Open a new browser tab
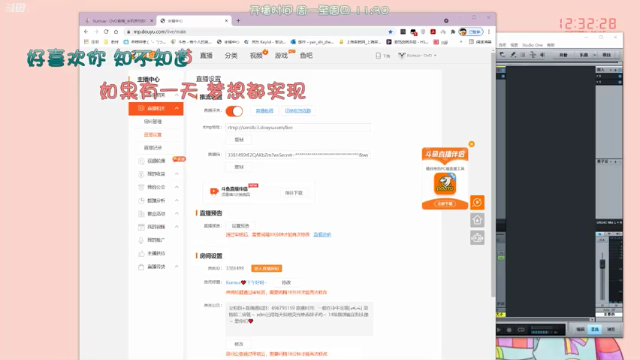 238,20
